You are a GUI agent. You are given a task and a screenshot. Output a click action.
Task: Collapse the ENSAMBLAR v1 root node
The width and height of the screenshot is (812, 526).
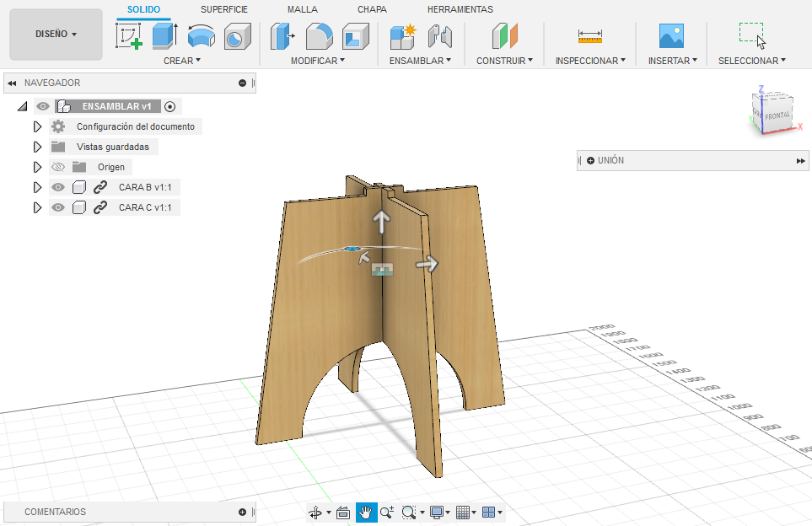pos(22,107)
